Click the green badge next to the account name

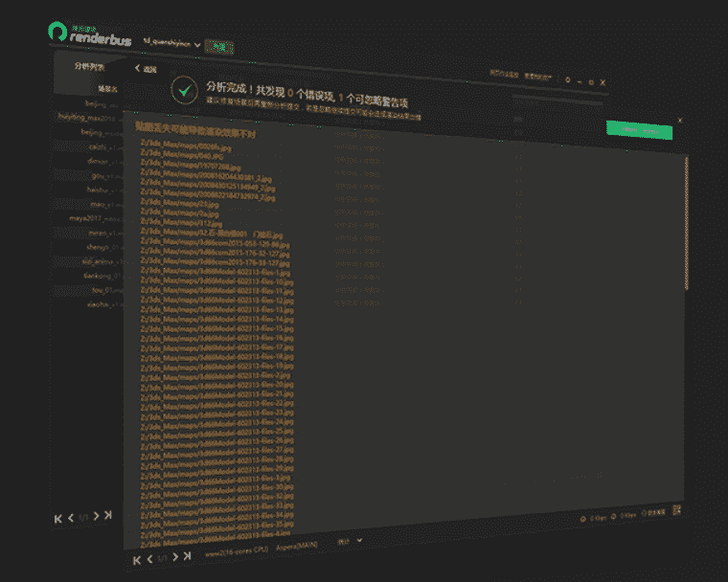[219, 47]
